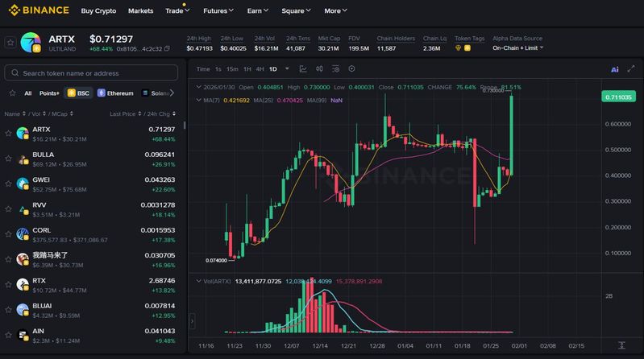644x359 pixels.
Task: Star the BULLA token row
Action: click(x=9, y=159)
